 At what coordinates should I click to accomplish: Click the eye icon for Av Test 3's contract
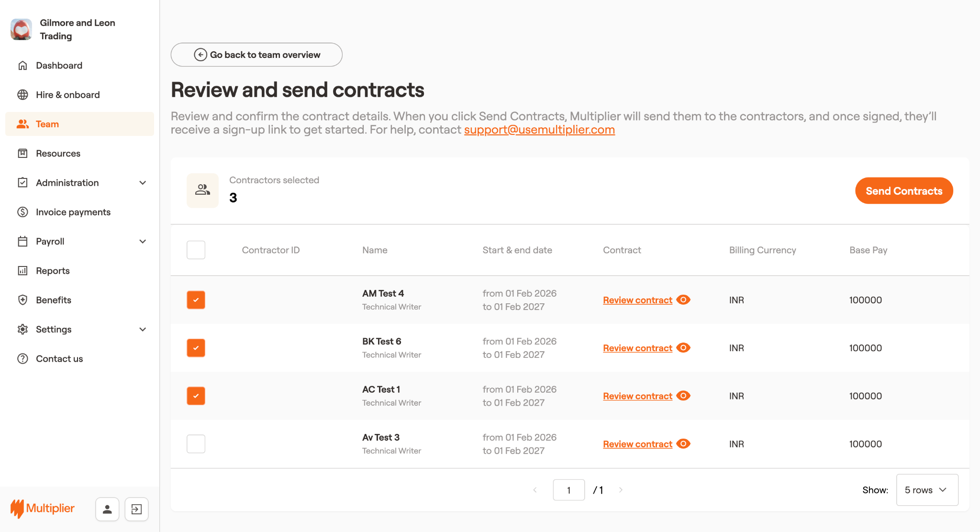click(683, 444)
